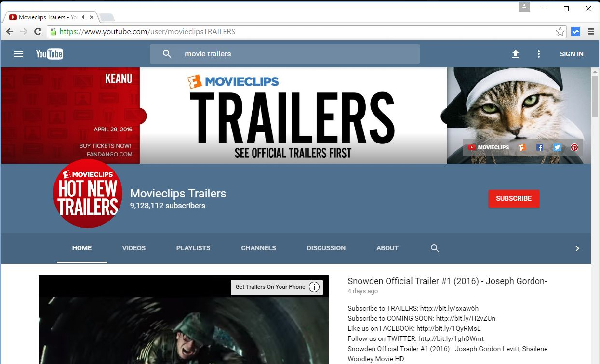Viewport: 600px width, 364px height.
Task: Go back with the browser back arrow
Action: coord(10,32)
